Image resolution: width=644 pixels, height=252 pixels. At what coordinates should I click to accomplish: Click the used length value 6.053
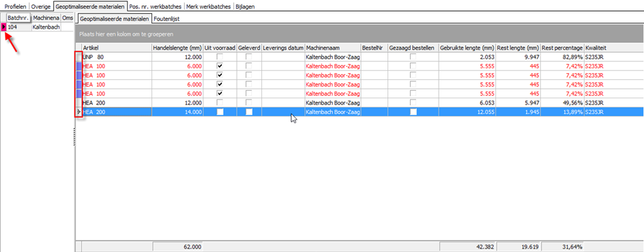[487, 102]
